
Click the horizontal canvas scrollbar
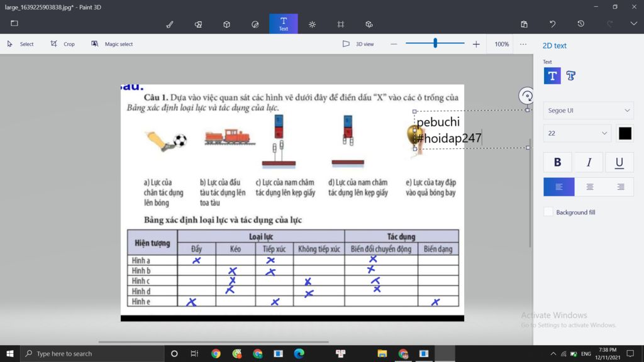[214, 341]
